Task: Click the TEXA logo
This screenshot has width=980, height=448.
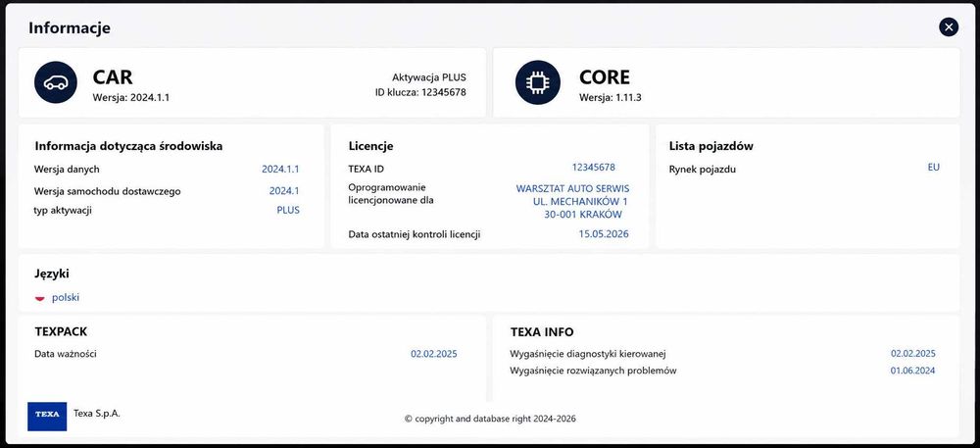Action: (47, 416)
